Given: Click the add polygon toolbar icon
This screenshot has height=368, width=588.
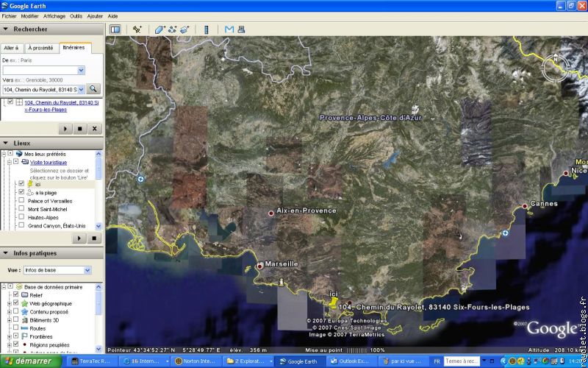Looking at the screenshot, I should [x=159, y=29].
